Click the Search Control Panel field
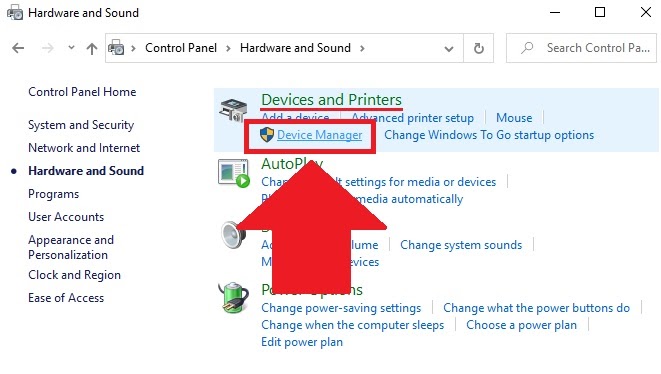661x374 pixels. [x=581, y=48]
